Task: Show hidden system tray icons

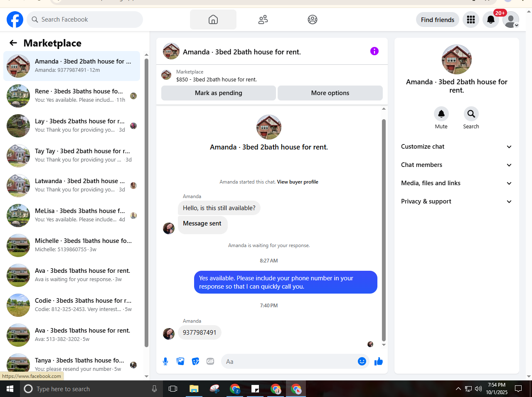Action: tap(458, 389)
